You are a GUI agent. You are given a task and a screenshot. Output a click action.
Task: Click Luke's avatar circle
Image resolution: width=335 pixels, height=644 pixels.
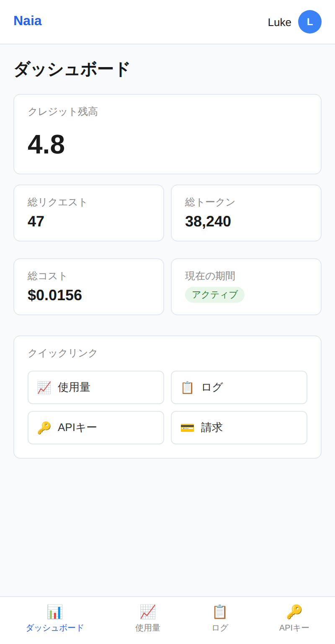309,22
